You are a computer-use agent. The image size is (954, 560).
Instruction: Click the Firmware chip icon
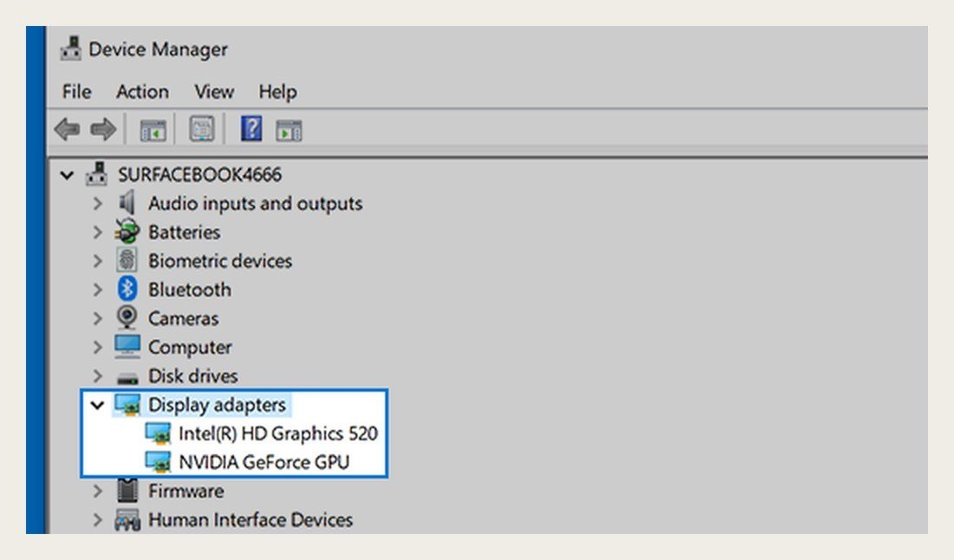coord(127,490)
